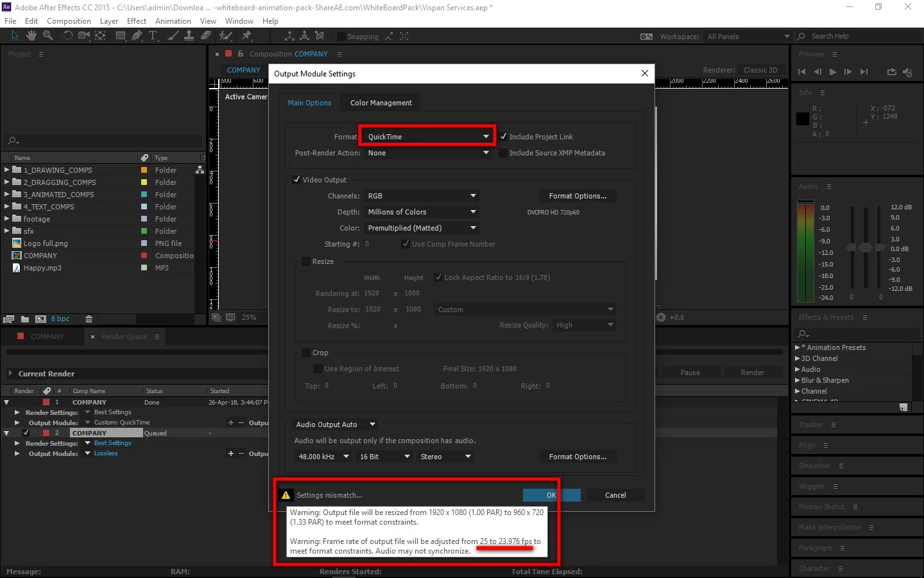Expand the 1_DRAWING_COMPS folder
The image size is (924, 578).
pyautogui.click(x=7, y=170)
